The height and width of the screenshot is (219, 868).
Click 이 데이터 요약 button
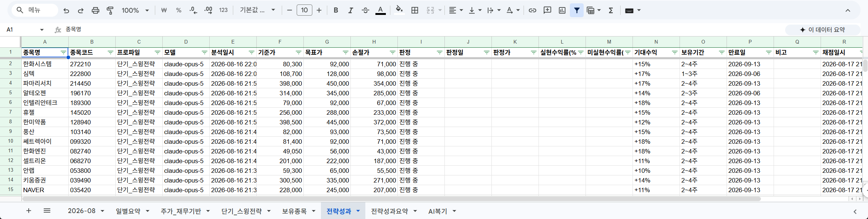822,30
